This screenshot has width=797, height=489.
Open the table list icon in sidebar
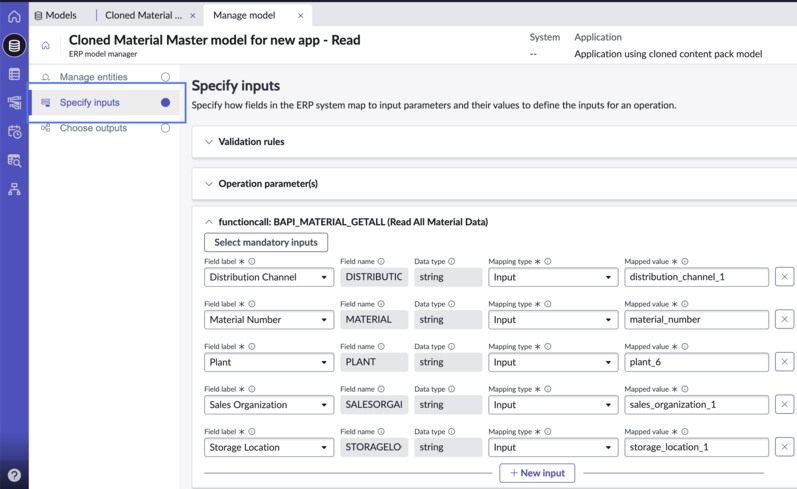point(14,74)
